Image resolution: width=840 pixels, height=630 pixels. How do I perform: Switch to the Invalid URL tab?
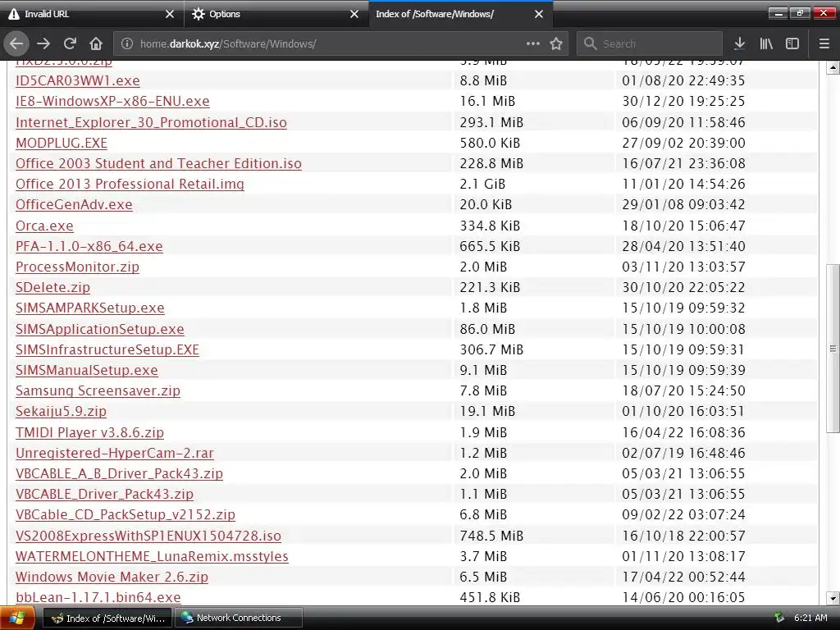pyautogui.click(x=92, y=14)
